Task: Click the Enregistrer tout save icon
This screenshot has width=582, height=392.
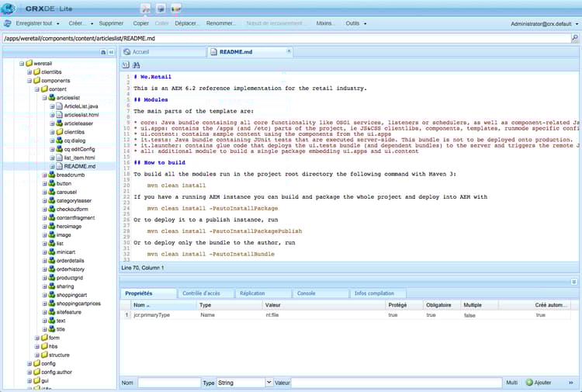Action: 8,23
